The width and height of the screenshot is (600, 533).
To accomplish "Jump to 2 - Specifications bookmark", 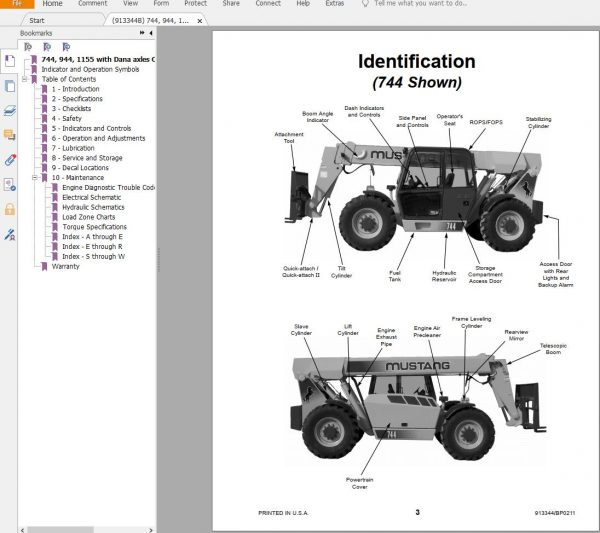I will pyautogui.click(x=77, y=99).
